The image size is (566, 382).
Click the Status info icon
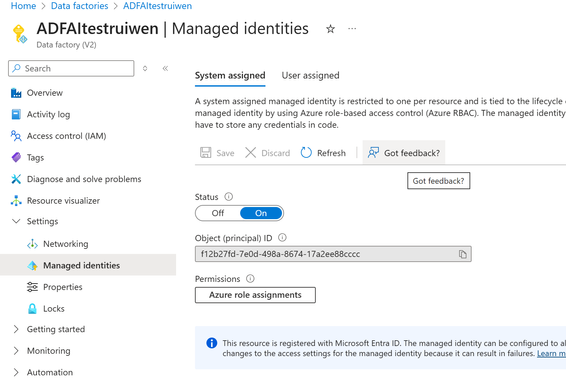228,197
